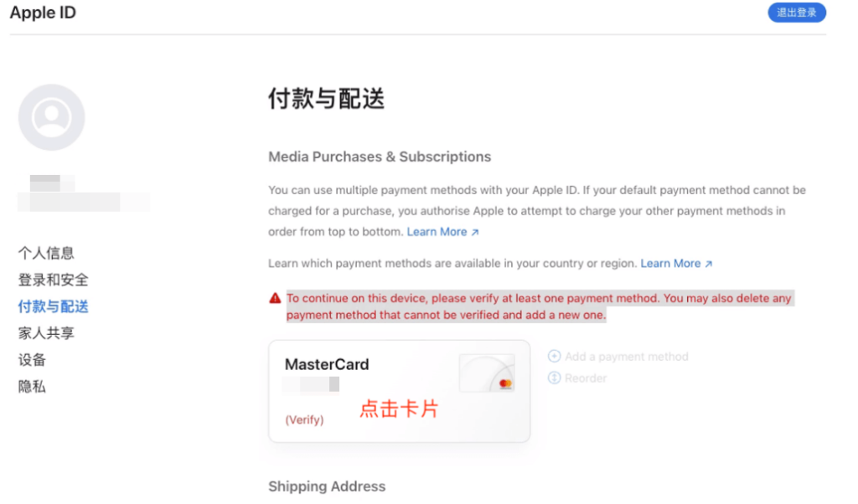The width and height of the screenshot is (858, 504).
Task: Open the 设备 sidebar item
Action: (x=32, y=360)
